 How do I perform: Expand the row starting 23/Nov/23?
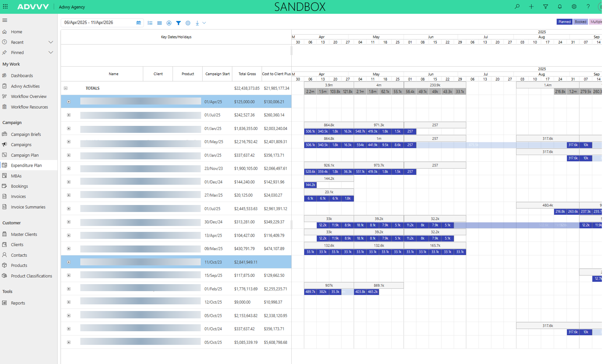[69, 169]
